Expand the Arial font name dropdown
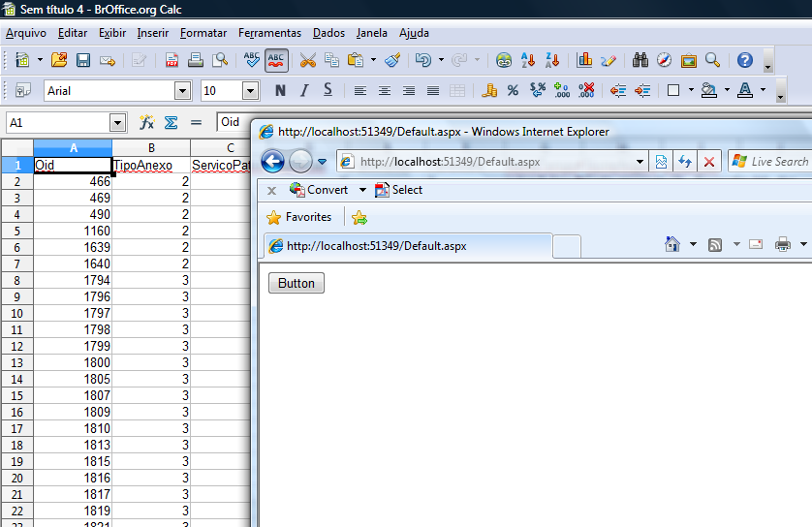Screen dimensions: 812x527 click(182, 91)
